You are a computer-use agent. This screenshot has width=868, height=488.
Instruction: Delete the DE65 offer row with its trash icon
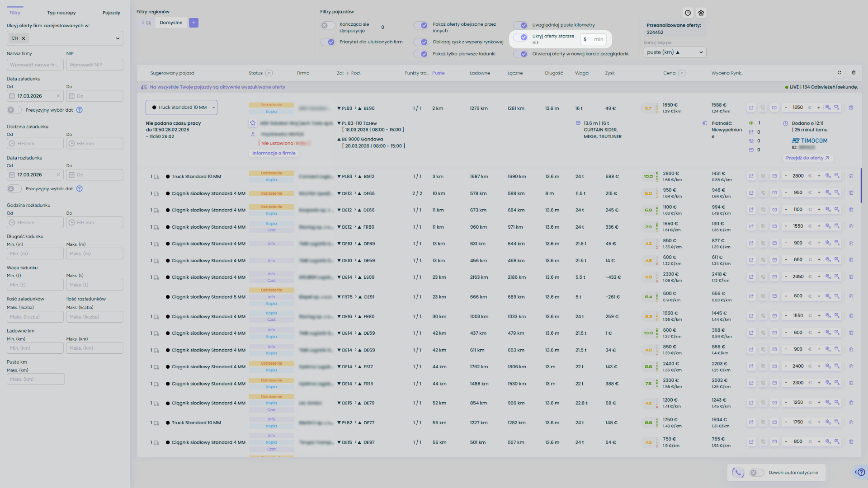[851, 193]
